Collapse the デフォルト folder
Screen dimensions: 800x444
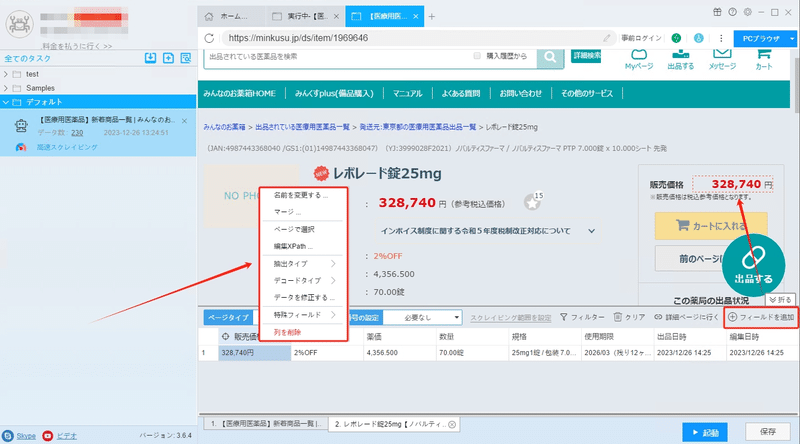(6, 102)
